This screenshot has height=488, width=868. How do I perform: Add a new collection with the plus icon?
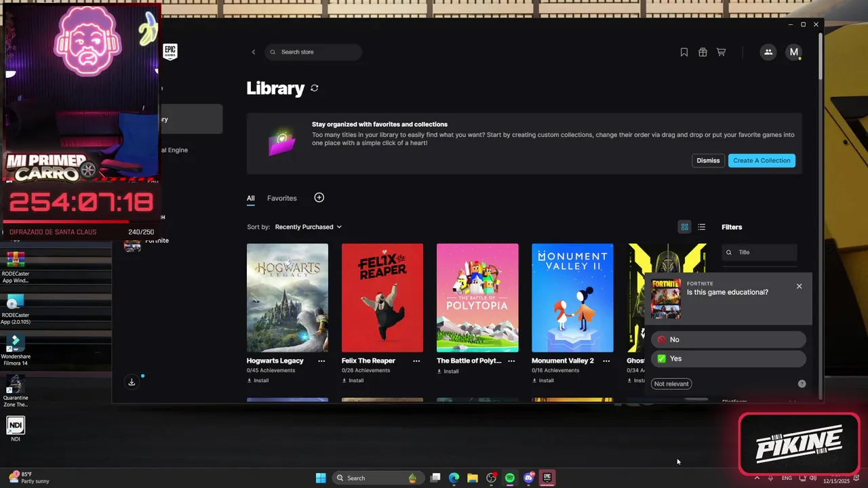(x=319, y=197)
